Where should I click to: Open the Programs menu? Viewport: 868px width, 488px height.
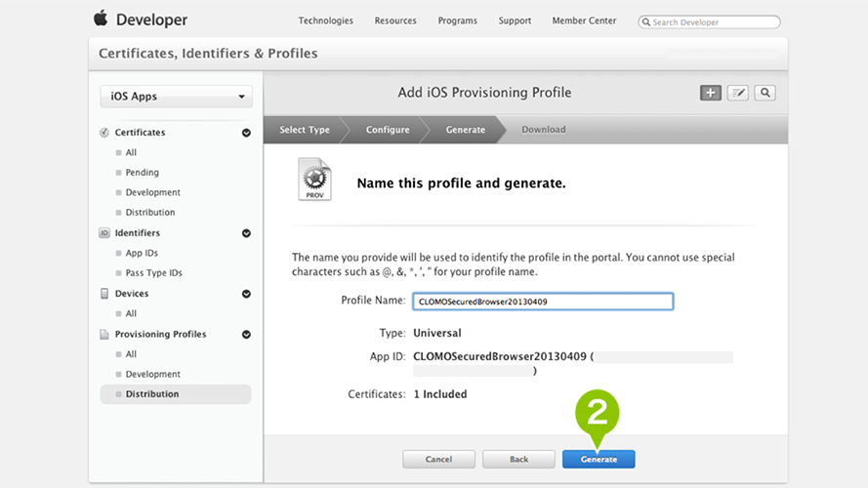[x=457, y=20]
